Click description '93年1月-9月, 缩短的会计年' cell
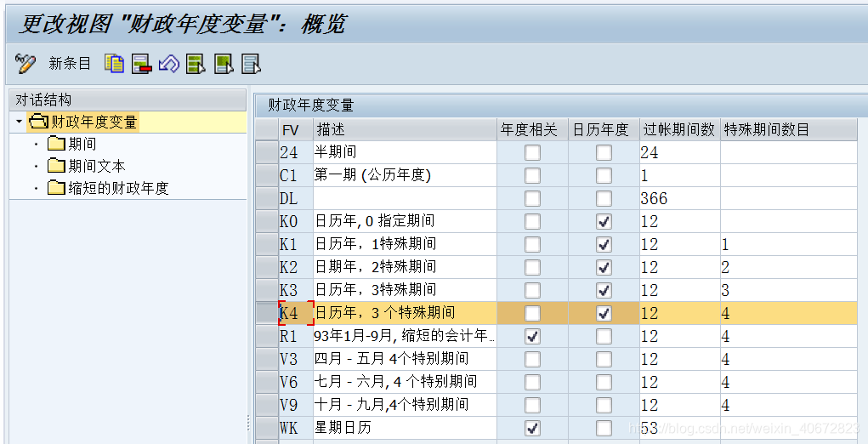This screenshot has width=868, height=444. click(405, 336)
